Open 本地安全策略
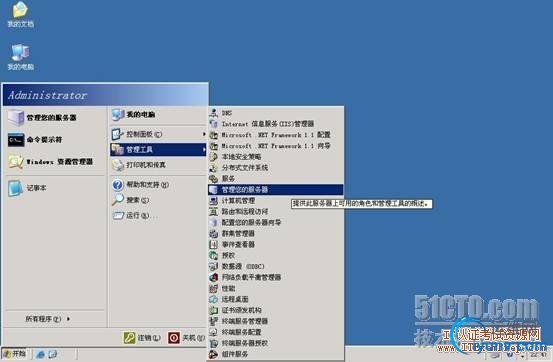The image size is (553, 362). click(x=276, y=157)
